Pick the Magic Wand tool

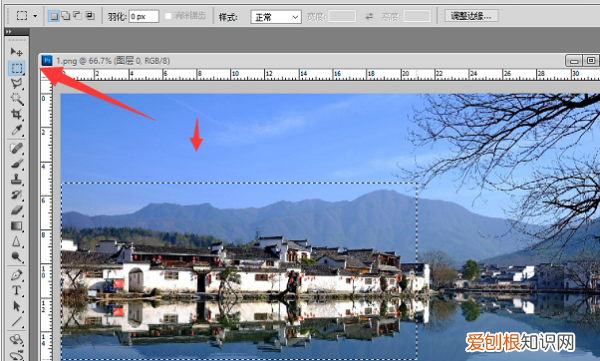coord(16,99)
